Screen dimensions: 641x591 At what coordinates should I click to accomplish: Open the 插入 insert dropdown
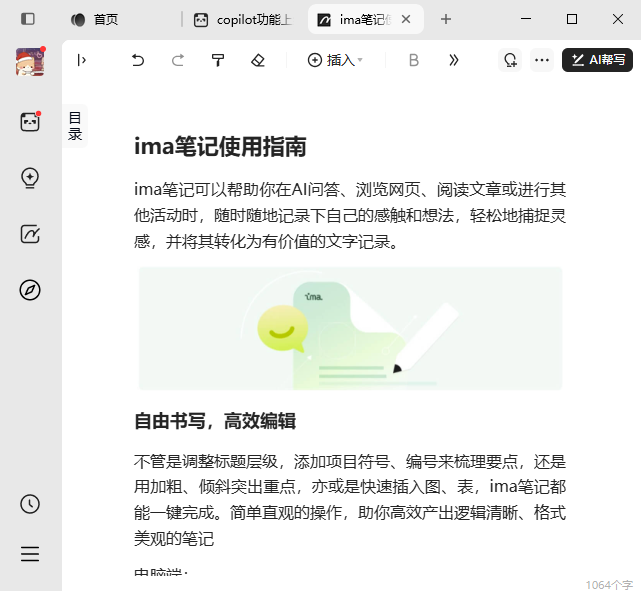click(335, 60)
